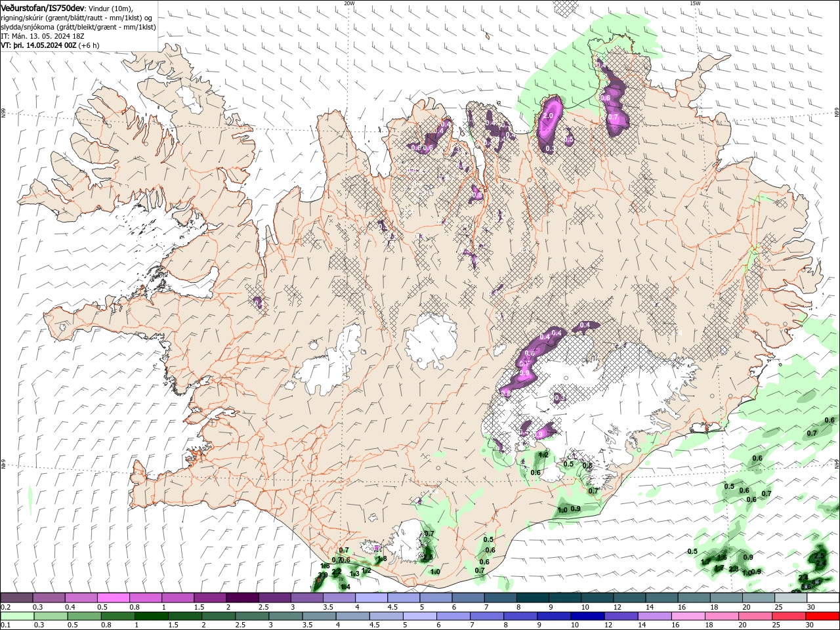Select the 'IT: Mán. 13. 05. 2024 18Z' line

coord(43,36)
